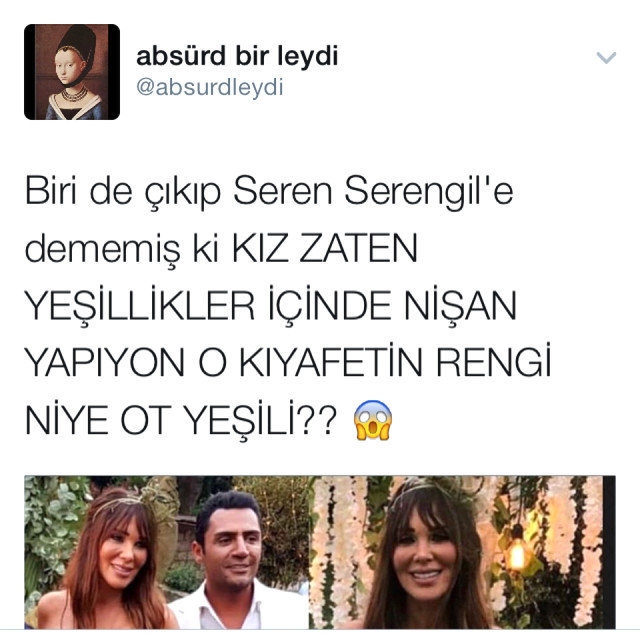The width and height of the screenshot is (640, 640).
Task: Open the @absurdleydi handle link
Action: click(x=209, y=87)
